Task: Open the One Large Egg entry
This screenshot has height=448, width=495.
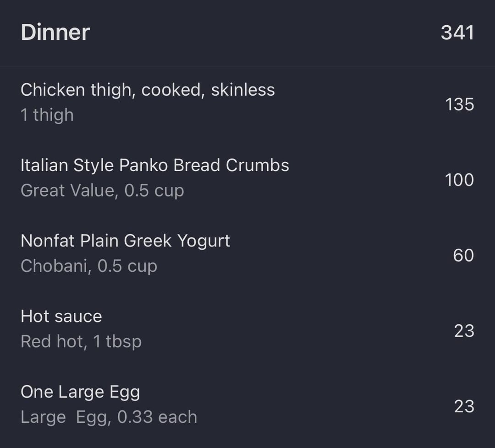Action: (x=80, y=392)
